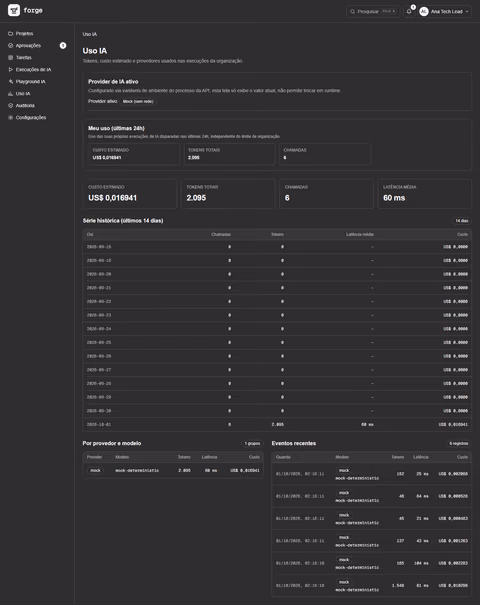This screenshot has width=480, height=605.
Task: Open Playground IA in the sidebar
Action: 30,81
